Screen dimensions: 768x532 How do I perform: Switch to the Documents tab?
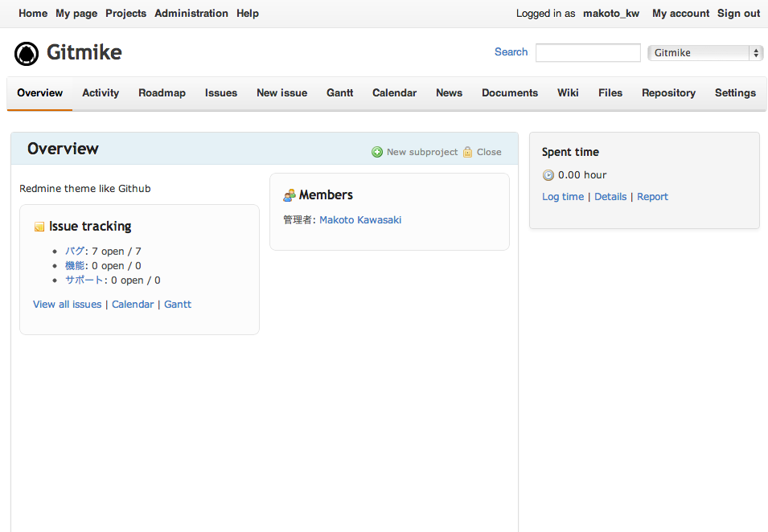(510, 93)
